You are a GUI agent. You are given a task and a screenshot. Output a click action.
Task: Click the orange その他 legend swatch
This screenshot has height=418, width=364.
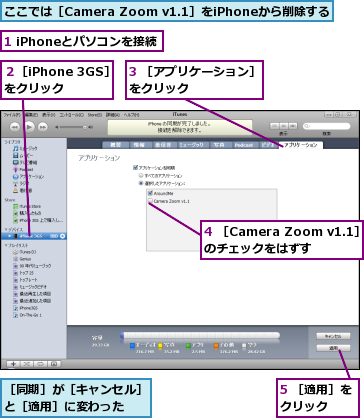(216, 345)
